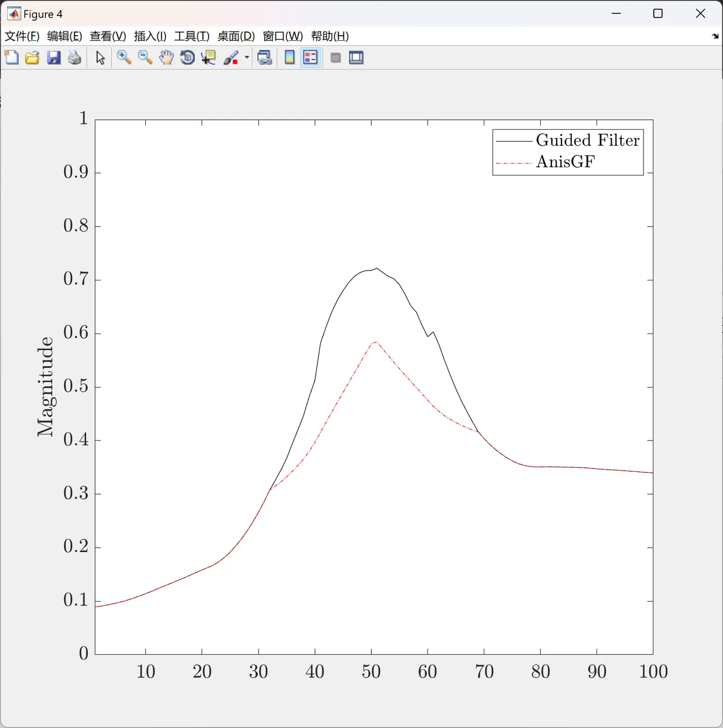Select the Brush data tool

(x=231, y=58)
